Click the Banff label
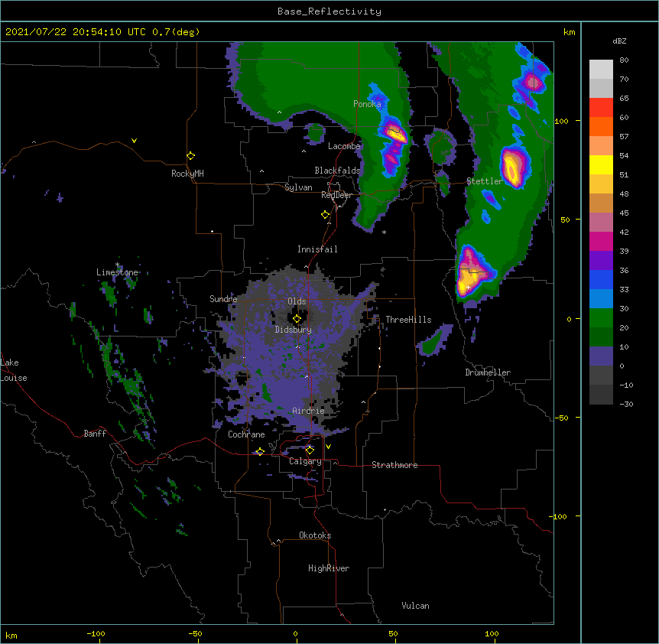Screen dimensions: 659x644 [x=95, y=434]
